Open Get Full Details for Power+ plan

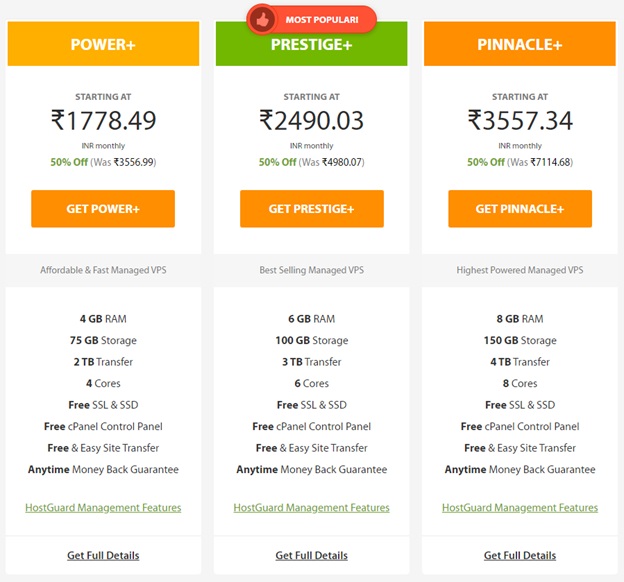point(103,555)
